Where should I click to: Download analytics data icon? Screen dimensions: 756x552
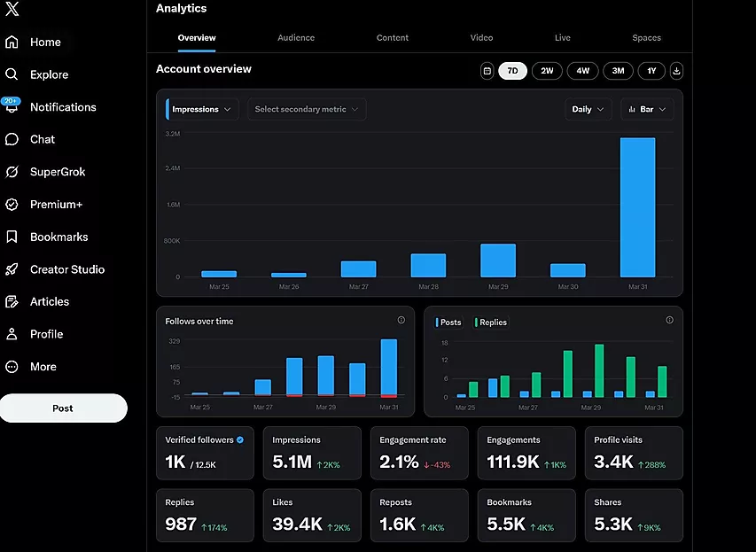pos(676,71)
